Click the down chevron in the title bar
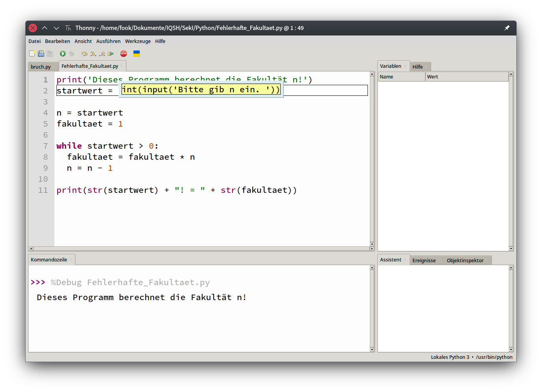 click(56, 28)
